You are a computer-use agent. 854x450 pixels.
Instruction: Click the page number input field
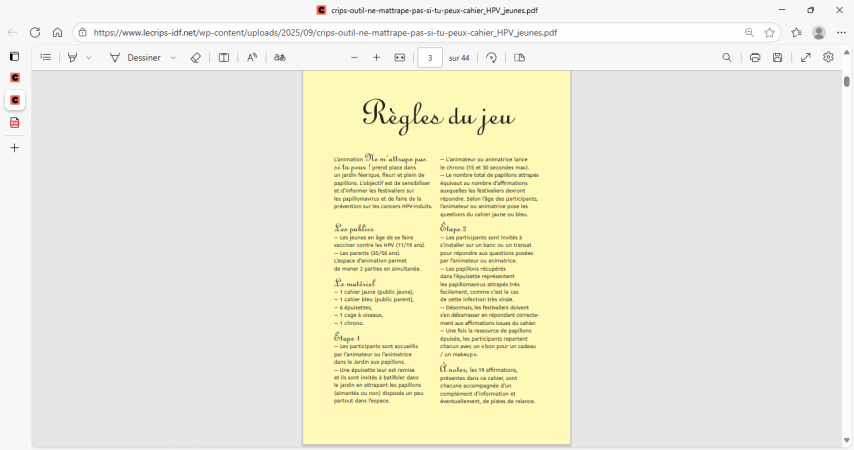pos(429,58)
